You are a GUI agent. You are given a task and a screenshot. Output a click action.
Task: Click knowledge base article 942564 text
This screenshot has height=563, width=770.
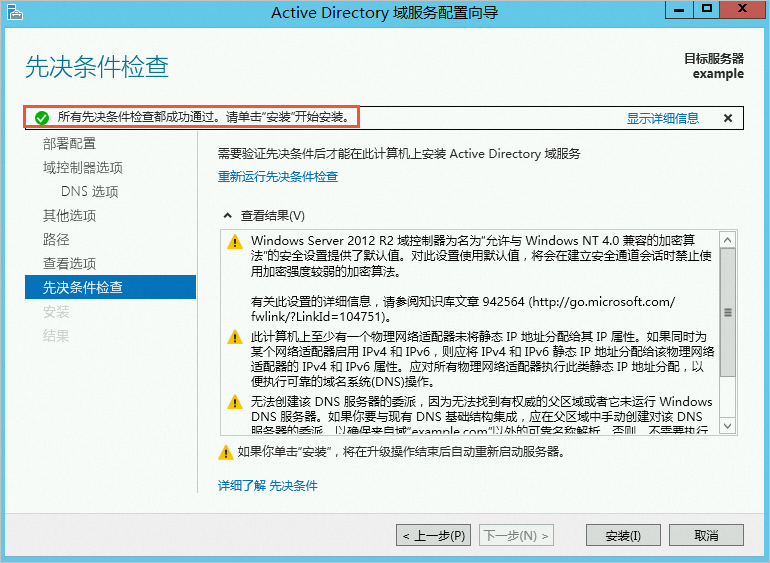pyautogui.click(x=463, y=309)
